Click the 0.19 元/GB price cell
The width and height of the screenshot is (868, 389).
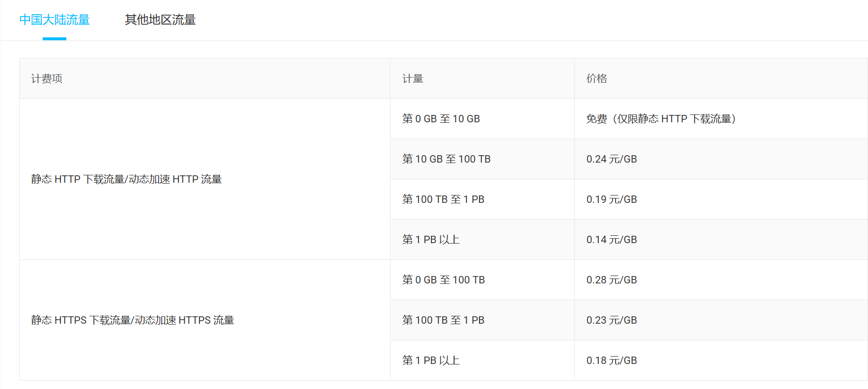coord(611,199)
